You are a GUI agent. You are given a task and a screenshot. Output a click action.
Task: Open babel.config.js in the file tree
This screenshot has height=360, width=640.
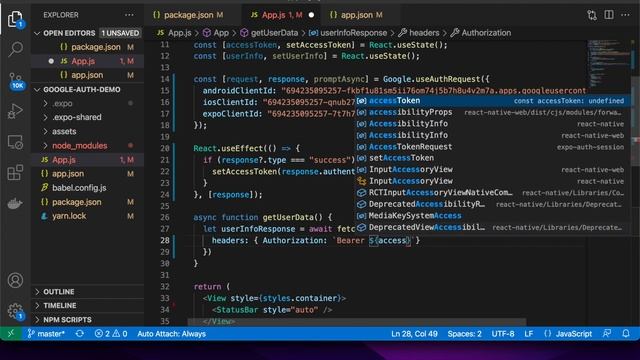(x=88, y=188)
